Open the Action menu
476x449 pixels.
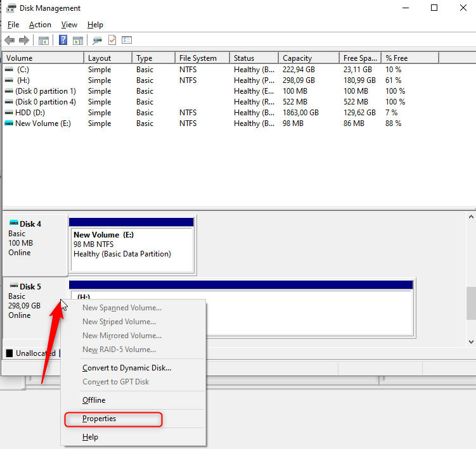[x=40, y=25]
